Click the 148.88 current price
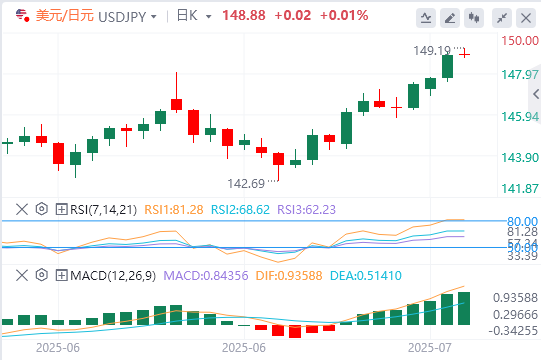The height and width of the screenshot is (360, 541). [x=244, y=16]
